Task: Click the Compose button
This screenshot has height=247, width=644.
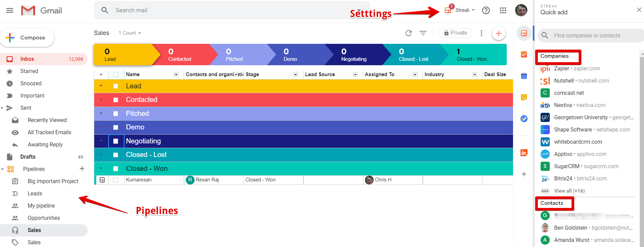Action: 27,38
